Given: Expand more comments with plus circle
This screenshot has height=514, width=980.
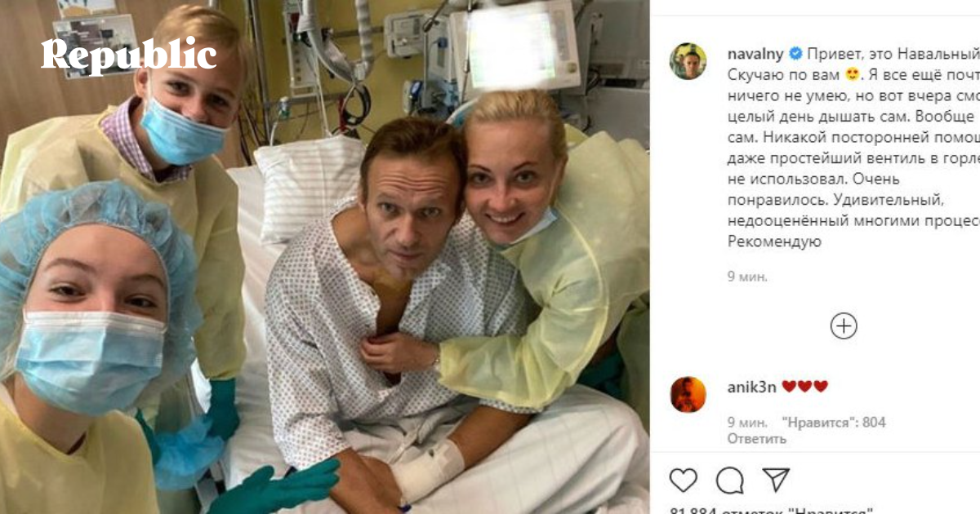Looking at the screenshot, I should [844, 326].
